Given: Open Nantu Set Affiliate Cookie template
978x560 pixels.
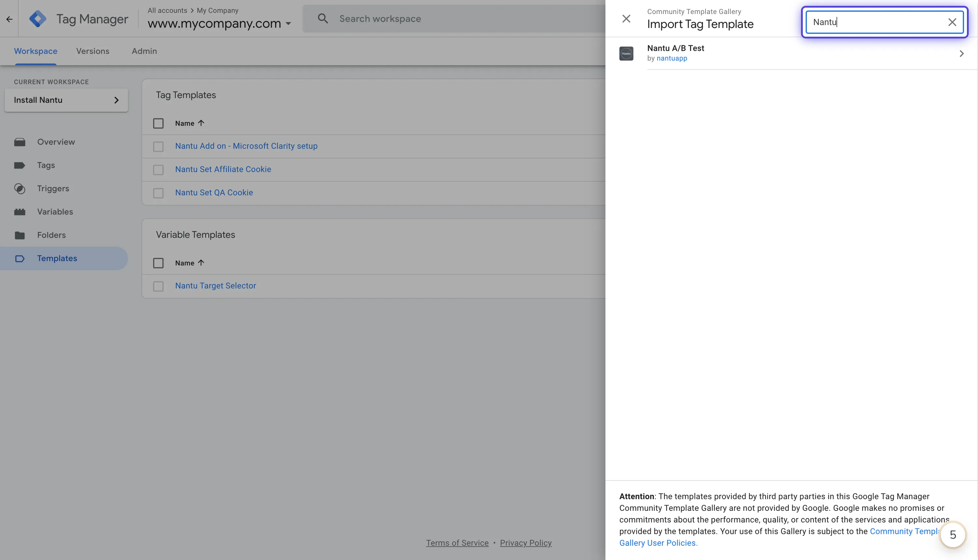Looking at the screenshot, I should [223, 169].
